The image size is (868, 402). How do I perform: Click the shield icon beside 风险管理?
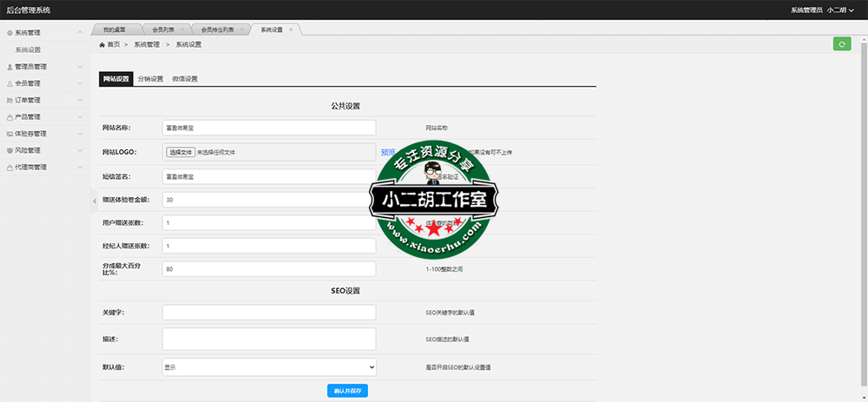(10, 150)
